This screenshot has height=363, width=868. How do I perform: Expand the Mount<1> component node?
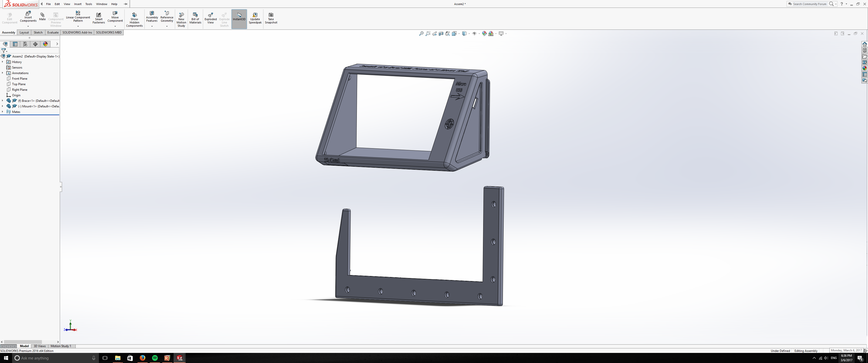[2, 106]
